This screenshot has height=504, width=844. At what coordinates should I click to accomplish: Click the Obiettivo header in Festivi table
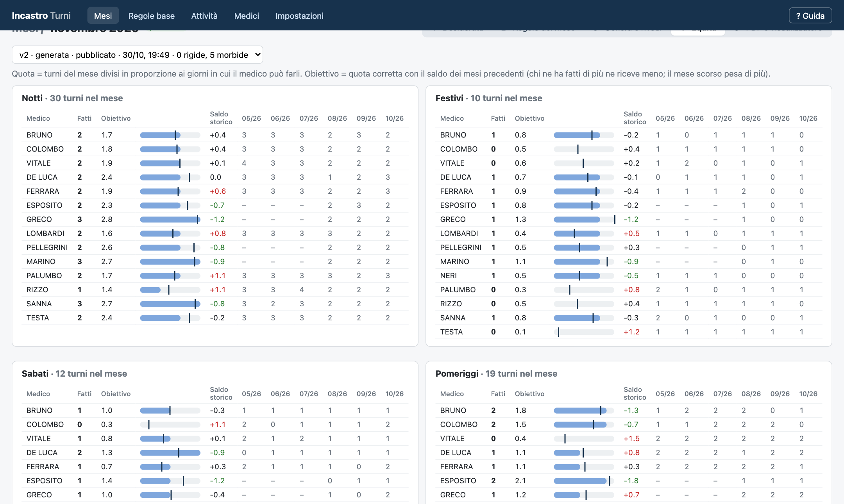[x=529, y=118]
